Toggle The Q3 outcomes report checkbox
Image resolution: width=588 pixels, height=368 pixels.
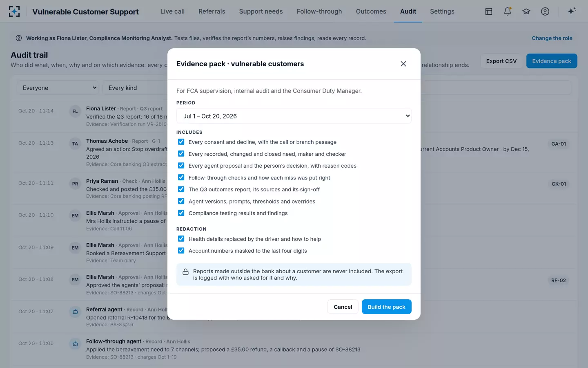click(181, 189)
